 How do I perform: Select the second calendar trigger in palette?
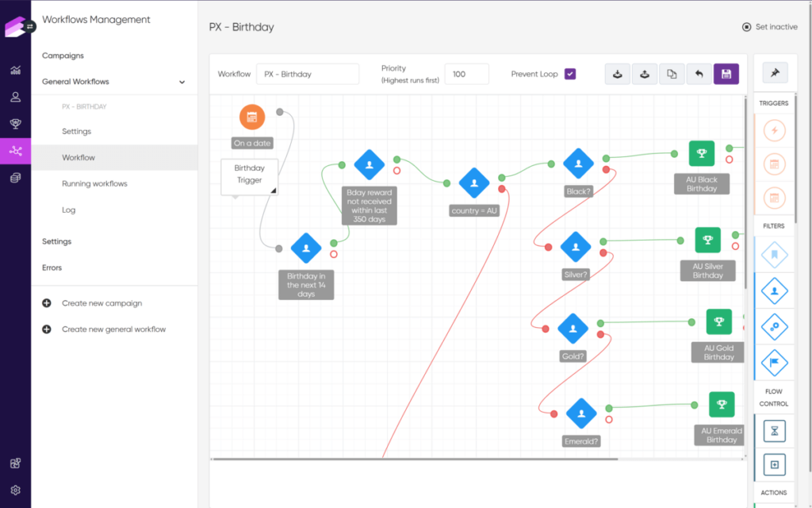(775, 198)
